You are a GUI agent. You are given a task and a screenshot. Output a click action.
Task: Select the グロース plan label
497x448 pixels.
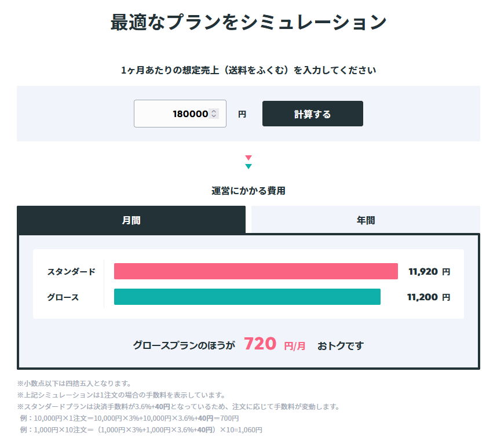63,297
